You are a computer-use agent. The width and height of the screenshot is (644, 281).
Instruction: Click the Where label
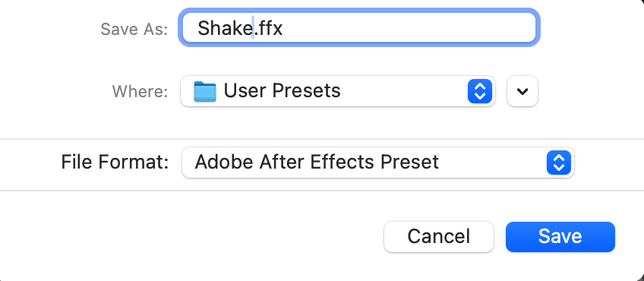pos(140,91)
